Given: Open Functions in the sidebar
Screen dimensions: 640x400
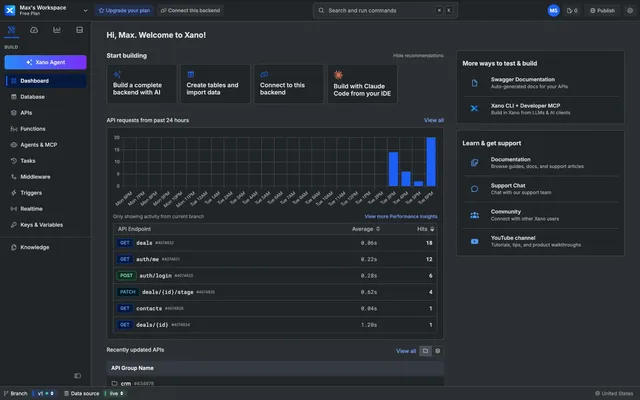Looking at the screenshot, I should [x=46, y=129].
